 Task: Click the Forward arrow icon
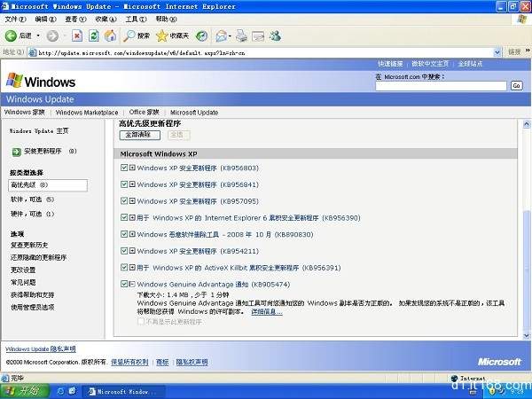click(52, 35)
